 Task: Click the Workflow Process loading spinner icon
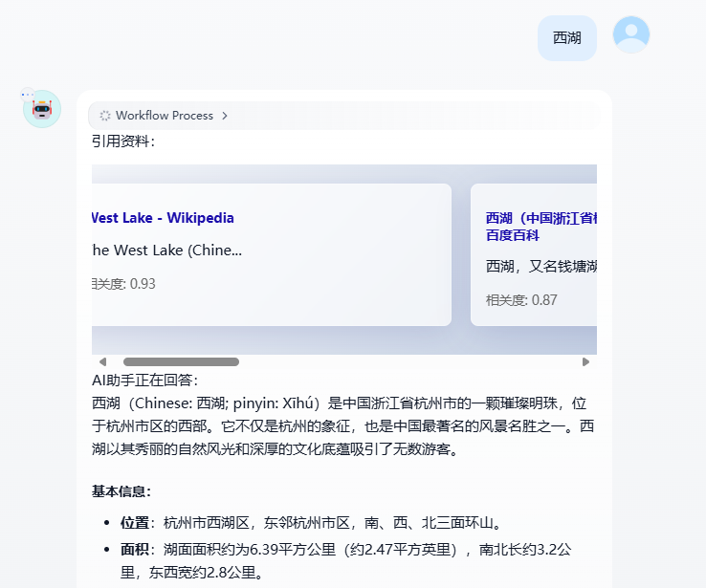pyautogui.click(x=105, y=116)
